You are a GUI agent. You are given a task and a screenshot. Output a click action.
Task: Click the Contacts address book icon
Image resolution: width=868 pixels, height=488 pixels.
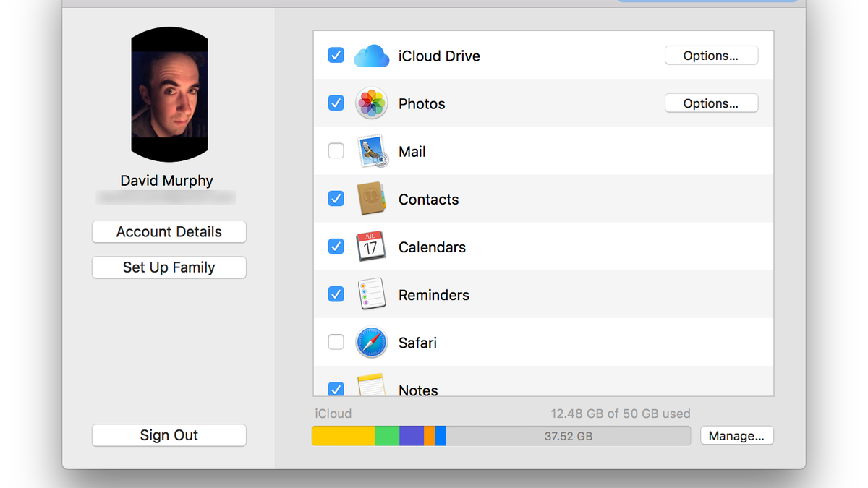[x=371, y=199]
